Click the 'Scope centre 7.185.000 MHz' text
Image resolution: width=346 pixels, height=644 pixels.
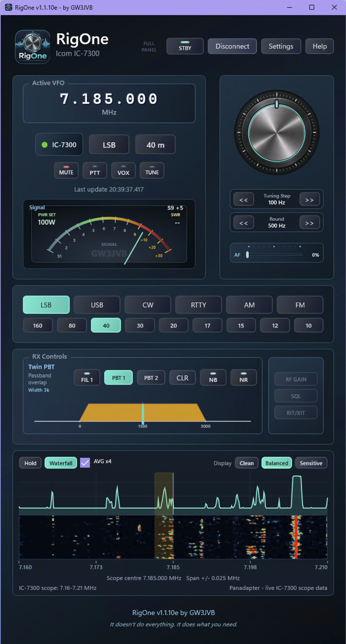click(144, 578)
